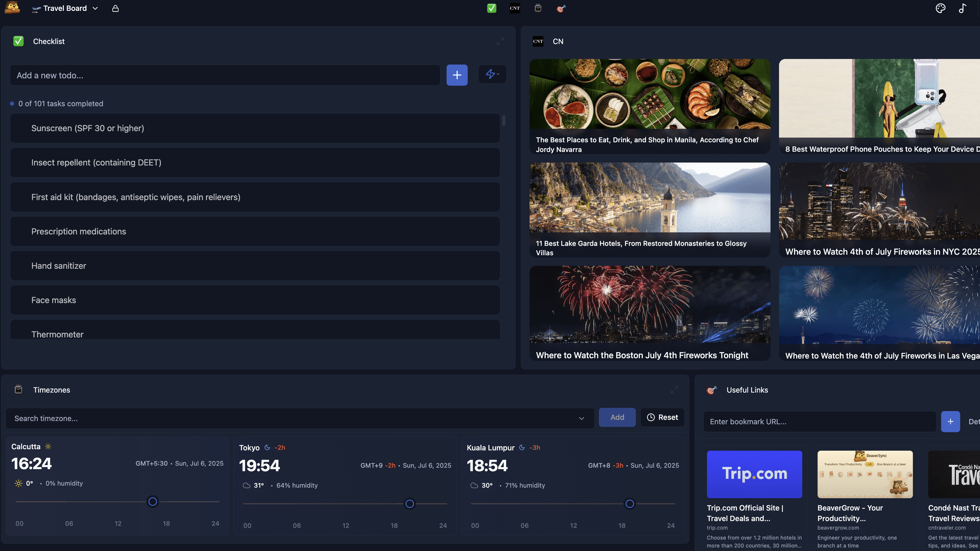Screen dimensions: 980x551
Task: Open the lightning quick-actions dropdown
Action: point(492,74)
